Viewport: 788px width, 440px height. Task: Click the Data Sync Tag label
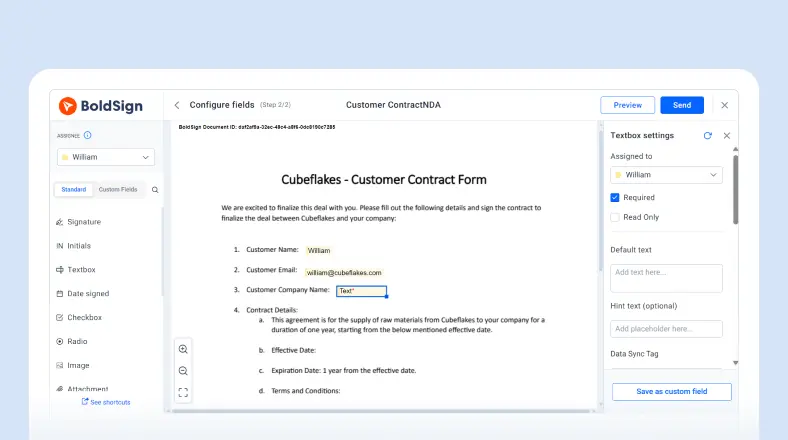(x=634, y=354)
